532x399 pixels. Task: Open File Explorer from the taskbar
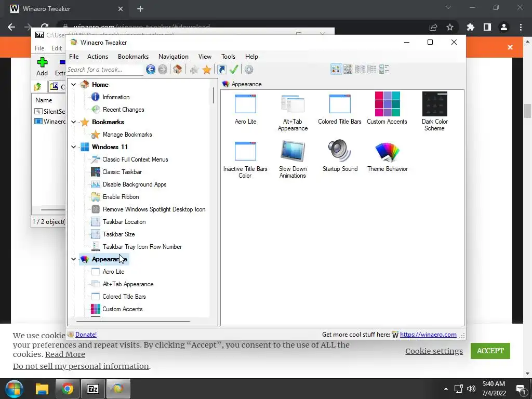42,389
